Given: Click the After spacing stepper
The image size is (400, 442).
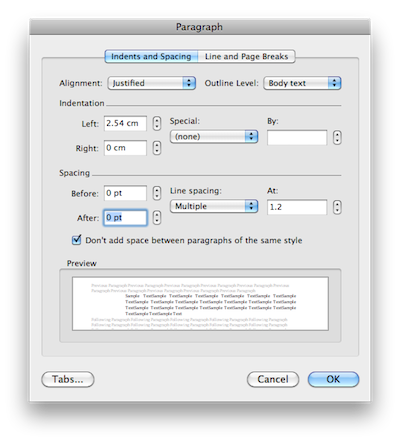Looking at the screenshot, I should (157, 218).
